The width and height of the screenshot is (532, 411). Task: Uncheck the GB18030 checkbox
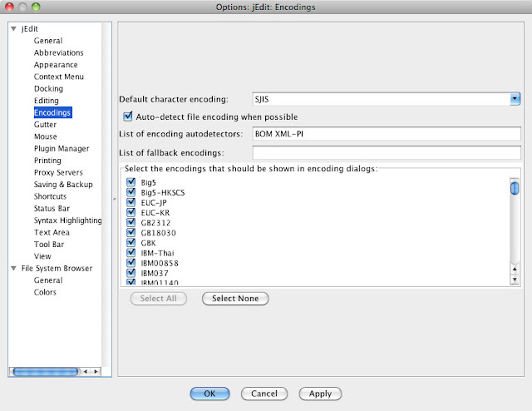[131, 233]
